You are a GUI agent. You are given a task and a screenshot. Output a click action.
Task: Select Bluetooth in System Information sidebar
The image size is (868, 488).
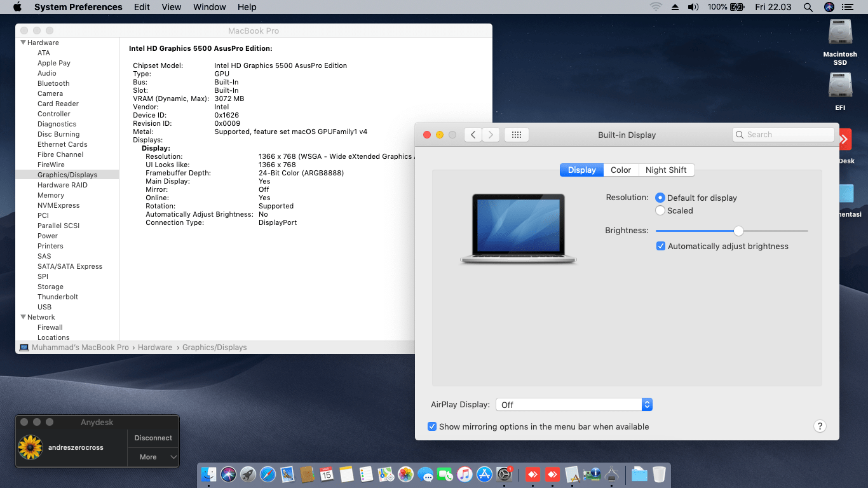(53, 83)
